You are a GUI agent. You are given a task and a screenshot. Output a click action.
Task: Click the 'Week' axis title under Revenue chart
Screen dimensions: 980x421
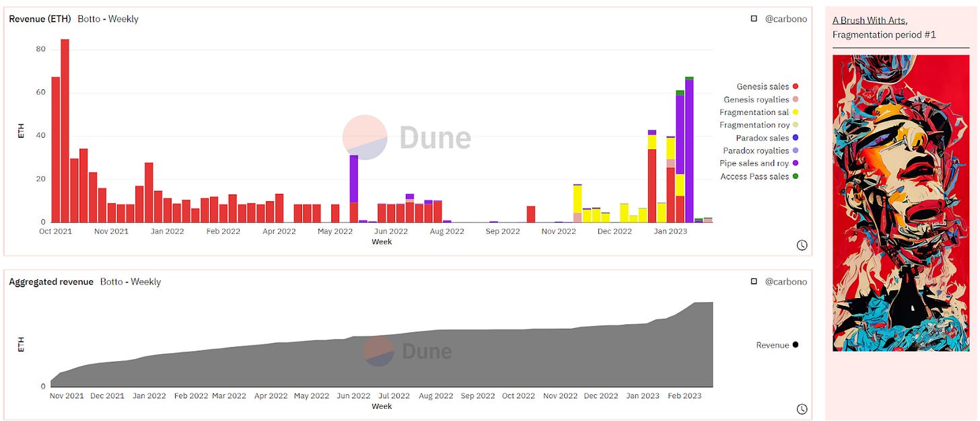(x=382, y=241)
